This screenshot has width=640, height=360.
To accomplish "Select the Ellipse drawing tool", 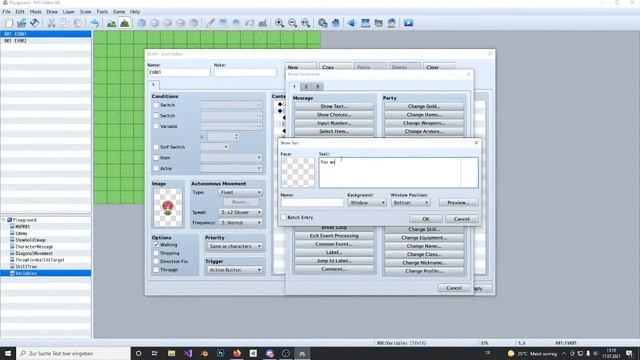I will 236,23.
